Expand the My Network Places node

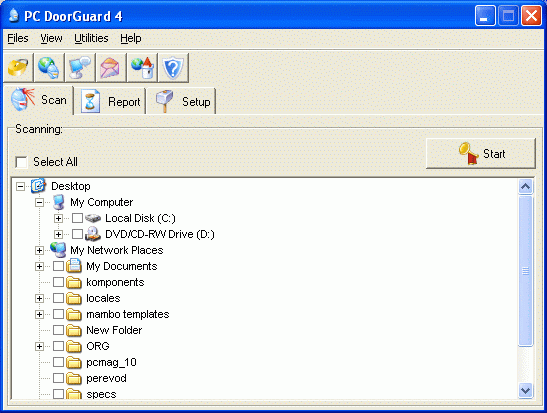point(39,250)
